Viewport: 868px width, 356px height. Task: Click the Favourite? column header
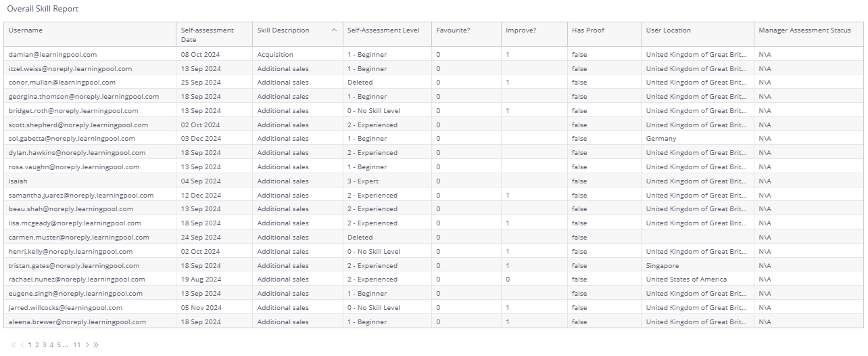tap(454, 30)
